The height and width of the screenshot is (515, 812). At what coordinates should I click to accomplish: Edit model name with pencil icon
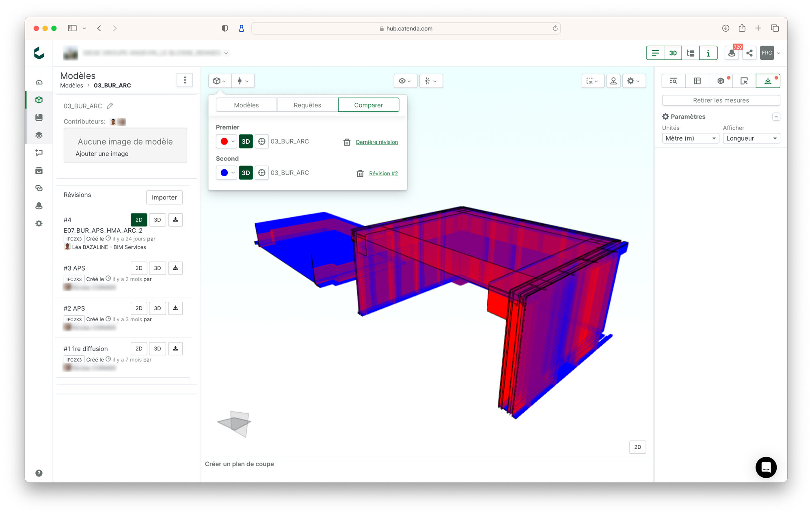(110, 106)
